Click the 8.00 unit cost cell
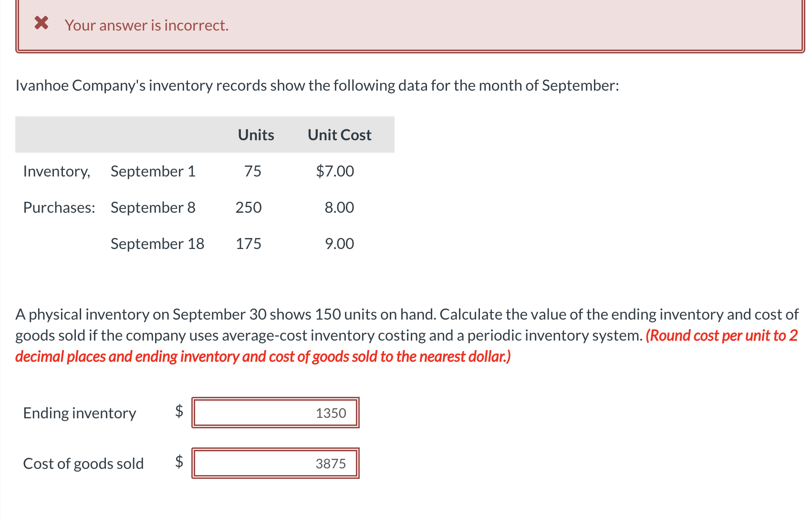The width and height of the screenshot is (812, 518). click(x=339, y=207)
